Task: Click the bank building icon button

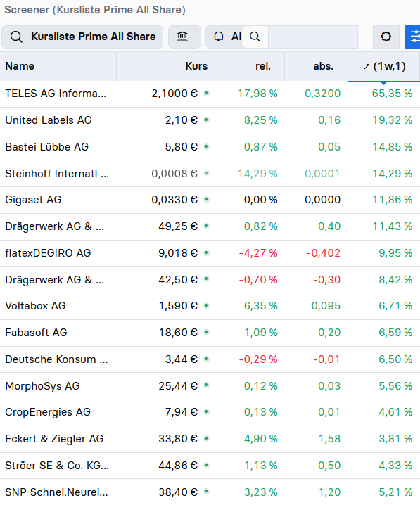Action: [184, 37]
